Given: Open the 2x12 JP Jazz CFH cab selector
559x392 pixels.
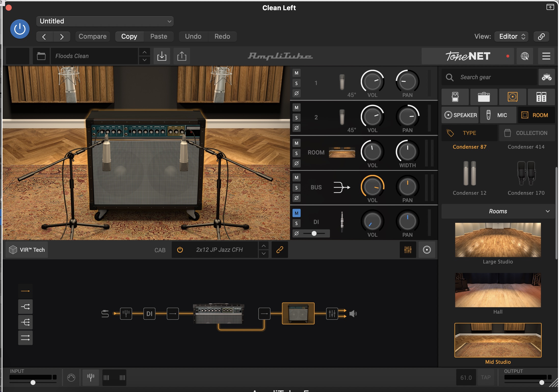Looking at the screenshot, I should click(x=219, y=250).
